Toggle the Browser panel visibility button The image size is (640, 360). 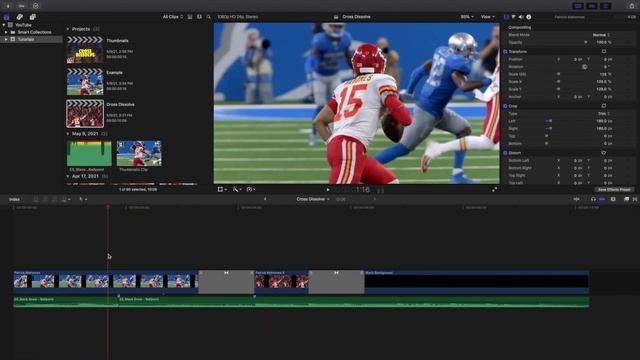[x=578, y=6]
